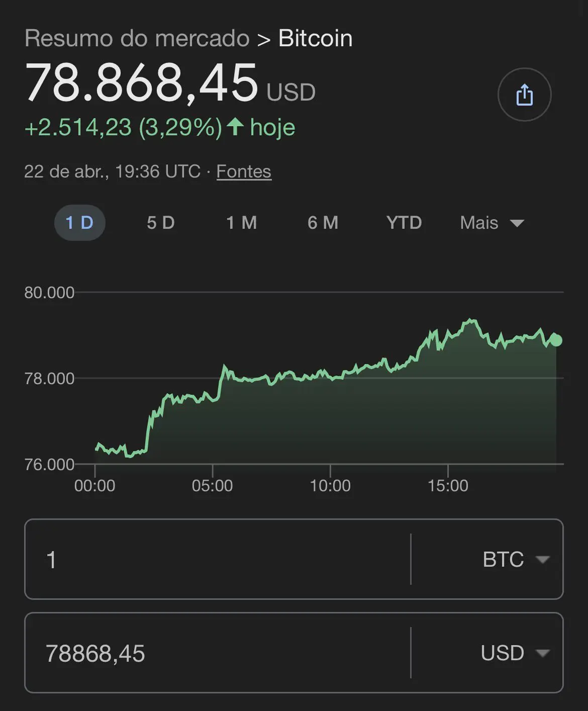The width and height of the screenshot is (588, 711).
Task: Switch to the 5 D chart range
Action: [x=160, y=223]
